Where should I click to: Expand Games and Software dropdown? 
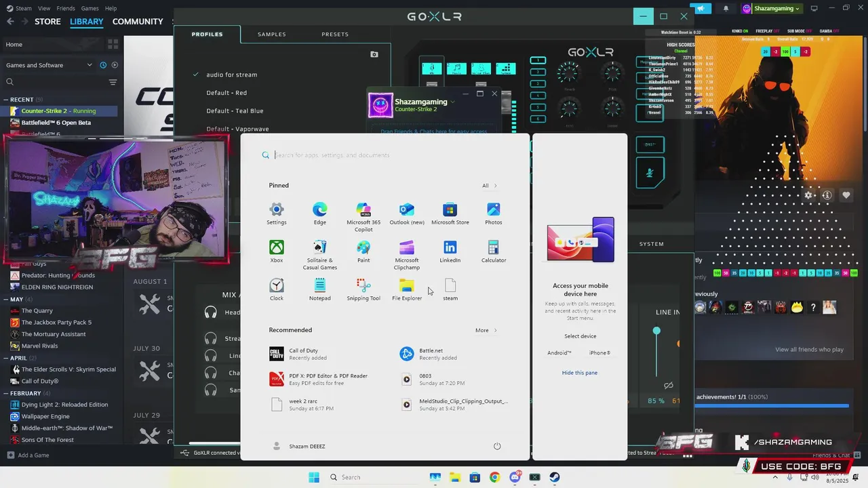pyautogui.click(x=90, y=65)
